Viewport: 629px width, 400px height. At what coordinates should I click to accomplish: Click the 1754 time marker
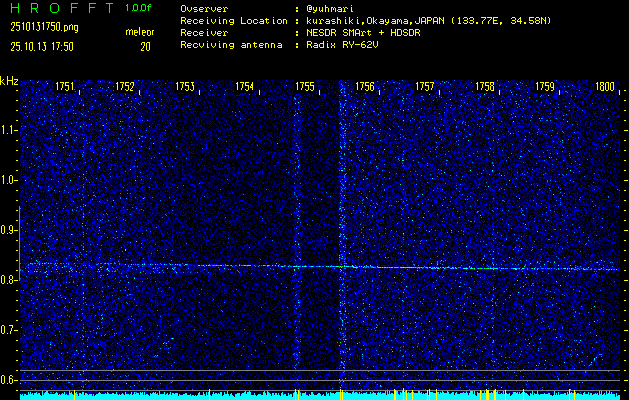pyautogui.click(x=245, y=86)
